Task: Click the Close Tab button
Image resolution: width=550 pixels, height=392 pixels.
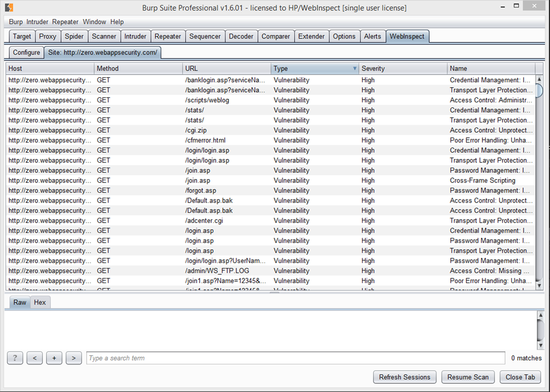Action: pos(520,377)
